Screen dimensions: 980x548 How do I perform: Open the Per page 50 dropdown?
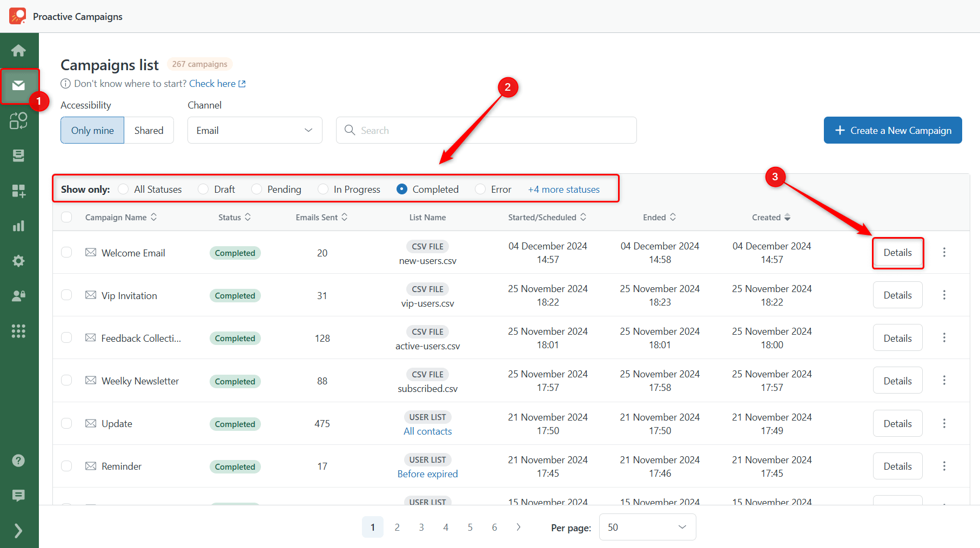click(x=647, y=527)
